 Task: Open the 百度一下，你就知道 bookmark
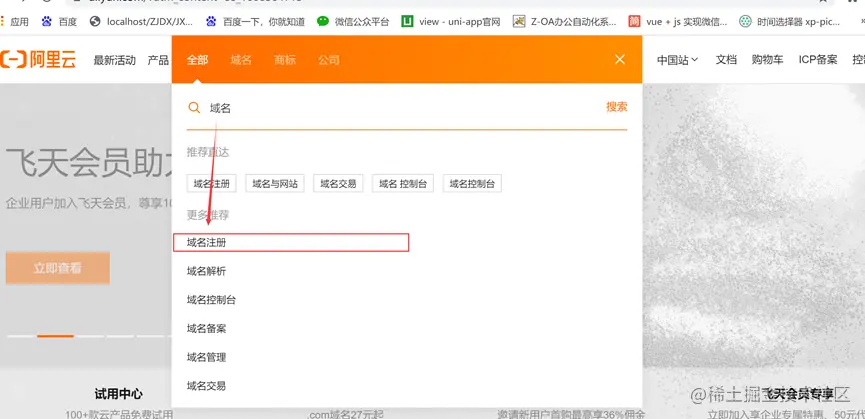click(x=255, y=22)
